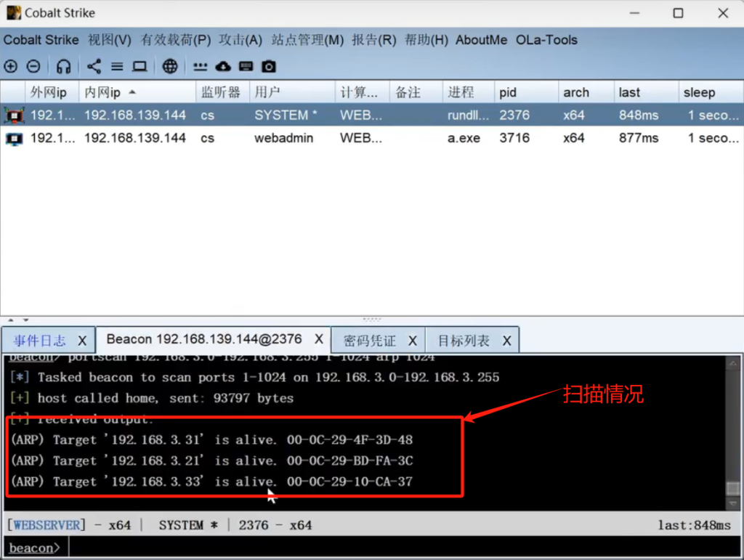Click the webadmin beacon session icon
Screen dimensions: 744x560
tap(15, 139)
